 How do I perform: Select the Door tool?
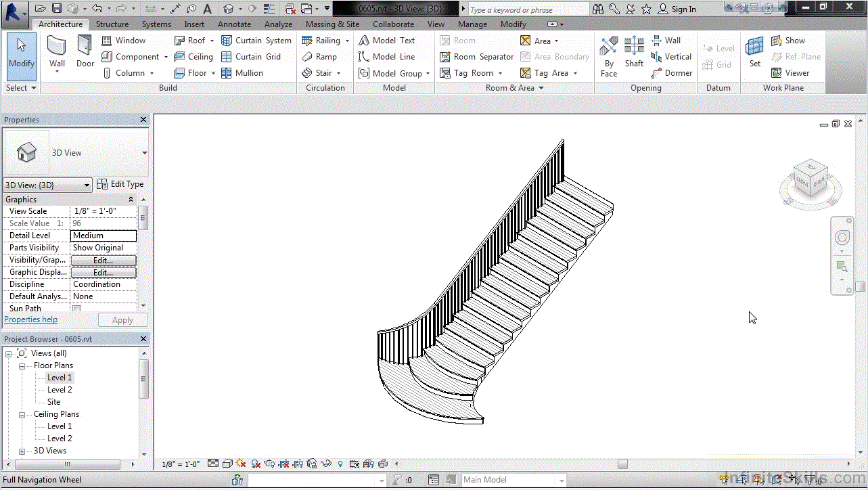(x=85, y=53)
